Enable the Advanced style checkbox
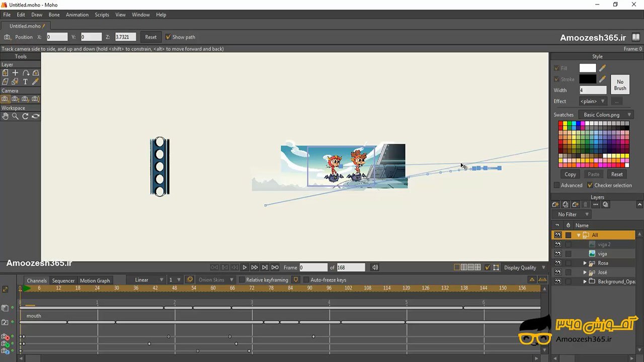Viewport: 644px width, 362px height. pyautogui.click(x=556, y=185)
